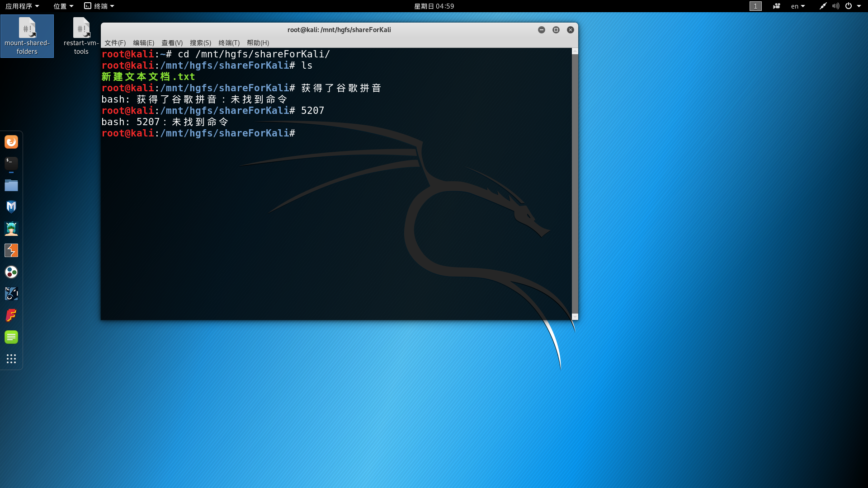Expand the 应用程序 applications menu

22,6
